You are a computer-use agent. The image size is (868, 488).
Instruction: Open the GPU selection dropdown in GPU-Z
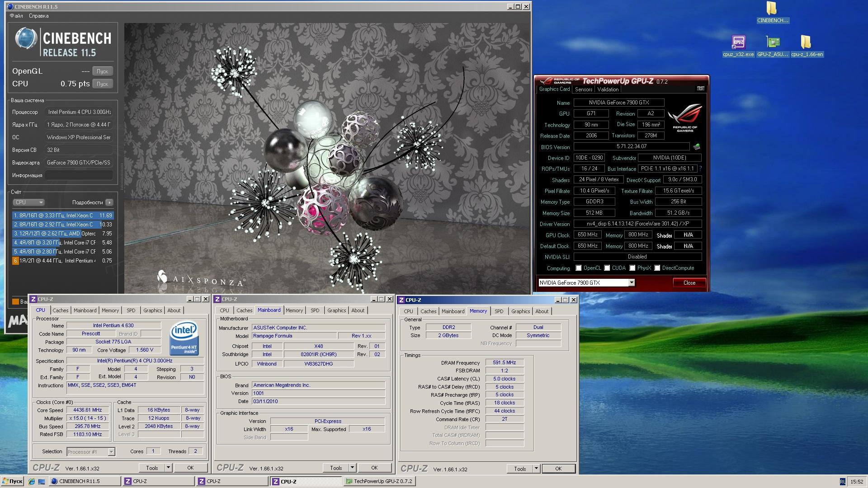[632, 283]
